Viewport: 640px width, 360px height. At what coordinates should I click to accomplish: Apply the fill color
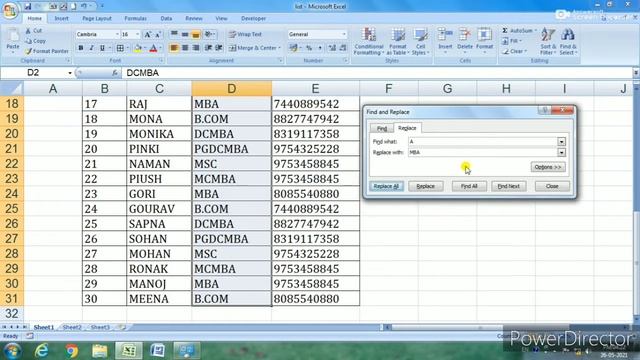[138, 48]
